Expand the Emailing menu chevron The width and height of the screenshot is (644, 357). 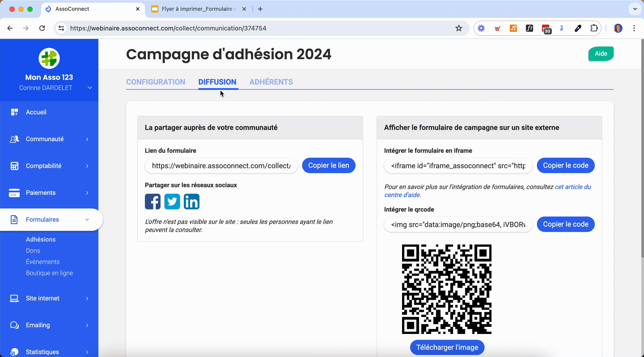pos(87,325)
